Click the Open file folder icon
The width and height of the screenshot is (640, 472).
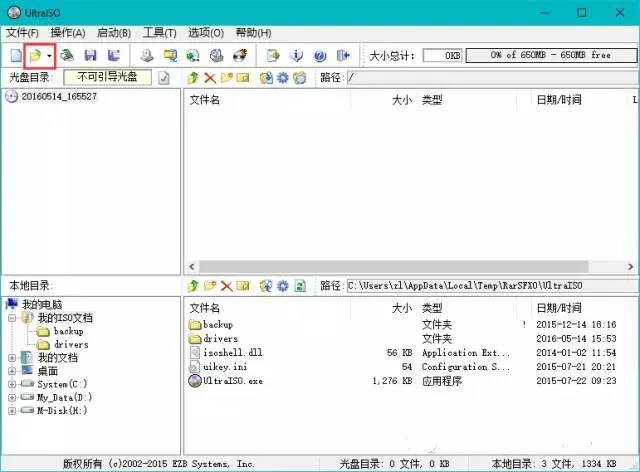pos(36,55)
